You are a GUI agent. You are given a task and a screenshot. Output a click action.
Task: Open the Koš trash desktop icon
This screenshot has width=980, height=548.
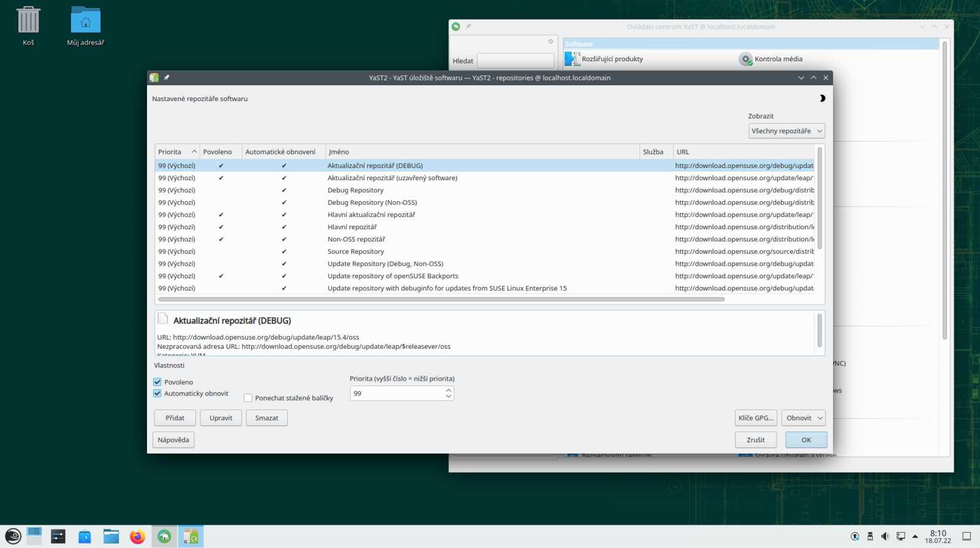click(x=28, y=26)
